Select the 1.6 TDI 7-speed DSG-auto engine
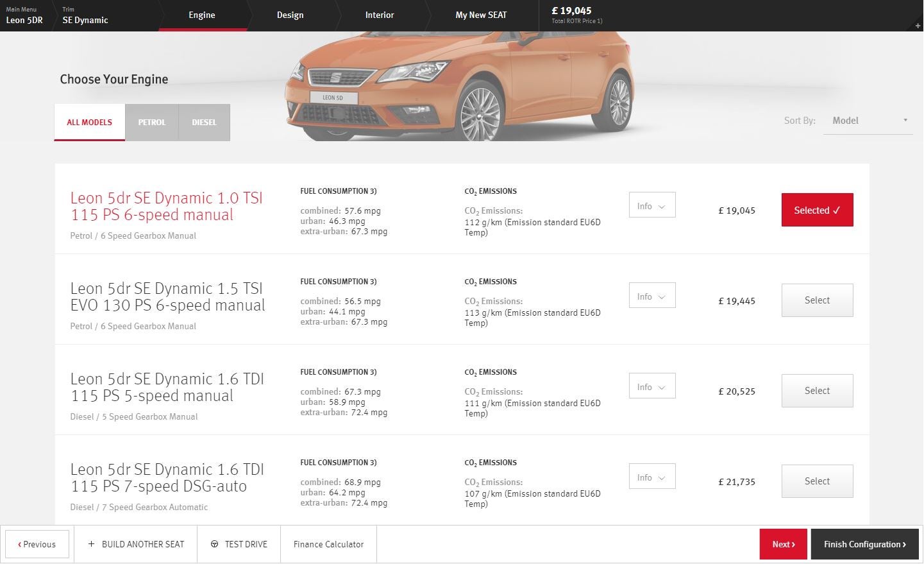 817,481
